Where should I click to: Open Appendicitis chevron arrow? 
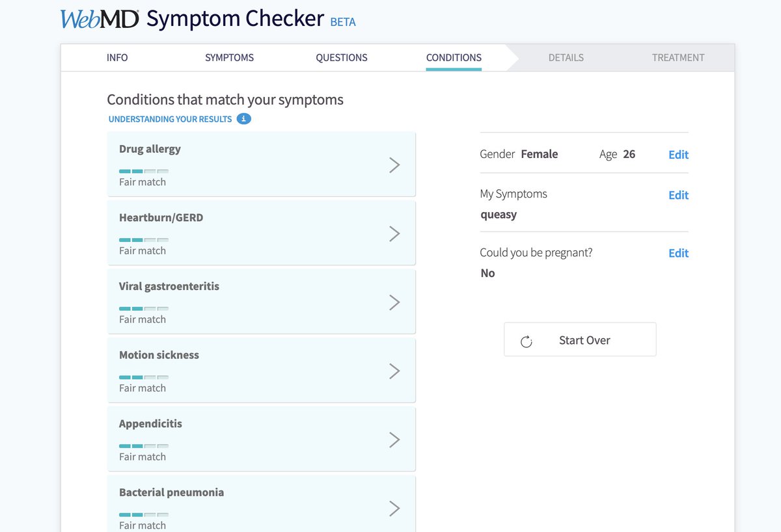394,440
